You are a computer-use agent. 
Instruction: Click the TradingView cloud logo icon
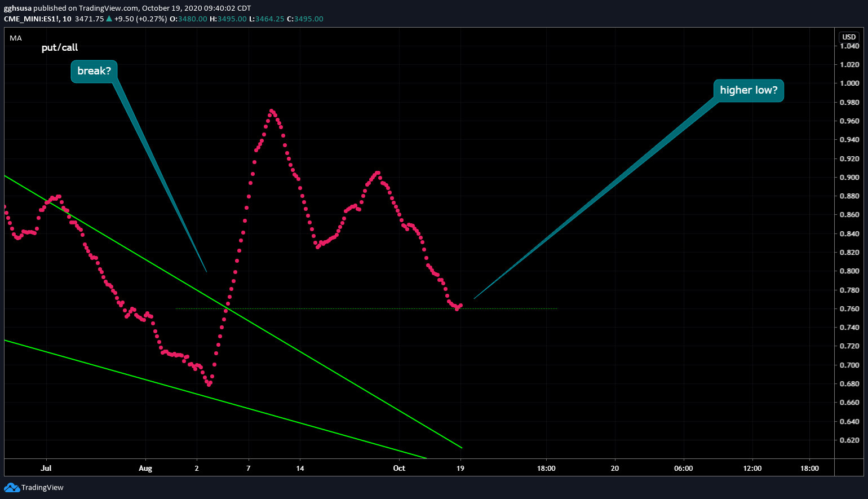(x=11, y=488)
